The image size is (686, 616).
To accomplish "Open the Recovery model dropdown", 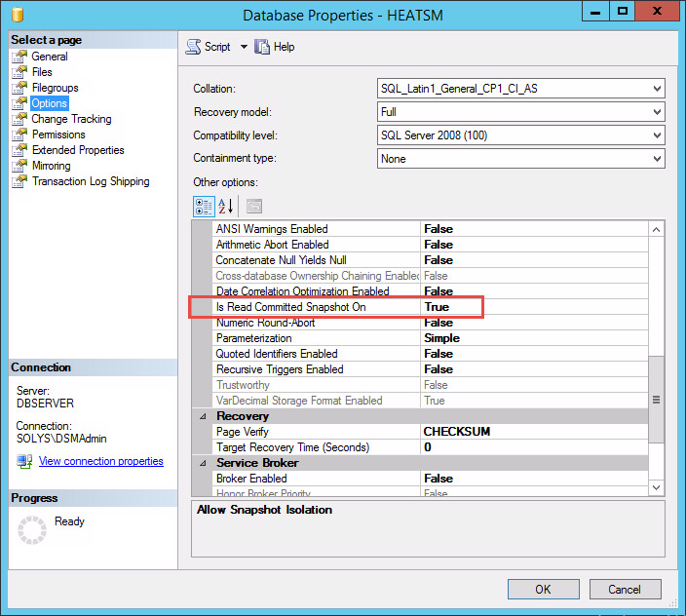I will (x=656, y=112).
